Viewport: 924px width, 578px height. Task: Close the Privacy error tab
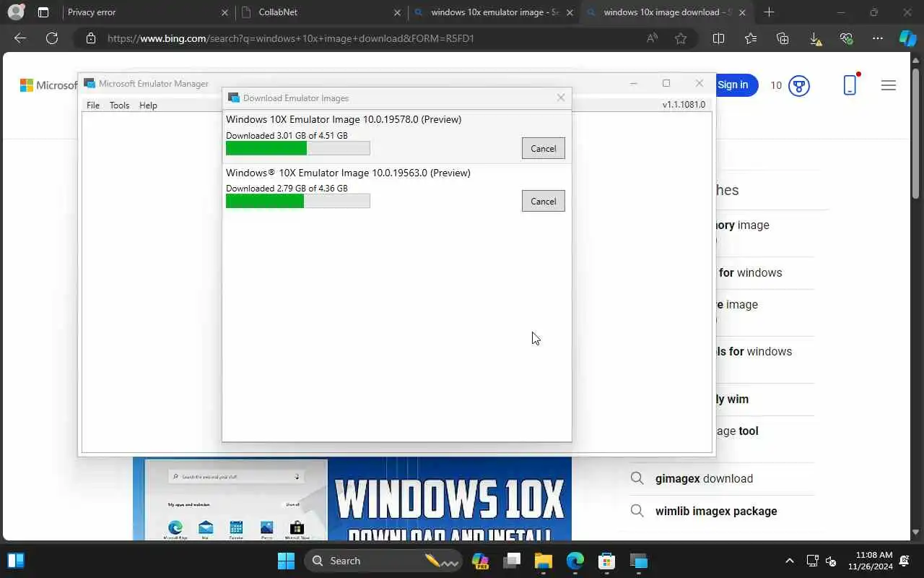(224, 12)
